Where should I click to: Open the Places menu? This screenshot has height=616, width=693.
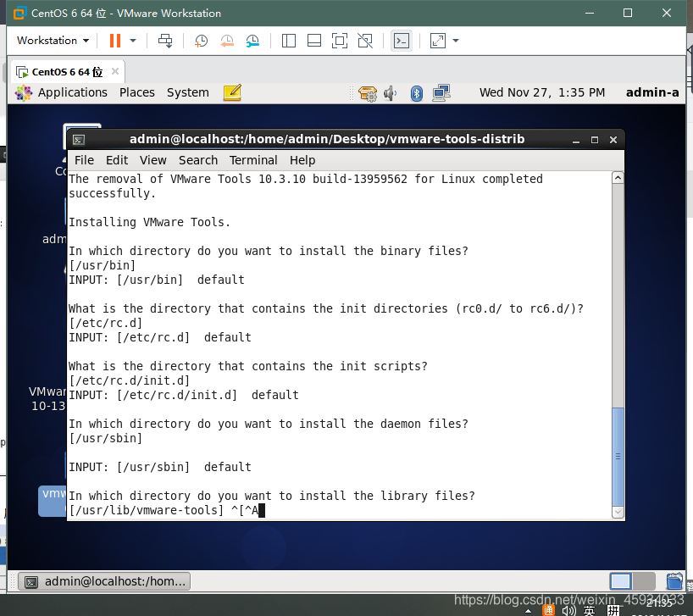(137, 92)
